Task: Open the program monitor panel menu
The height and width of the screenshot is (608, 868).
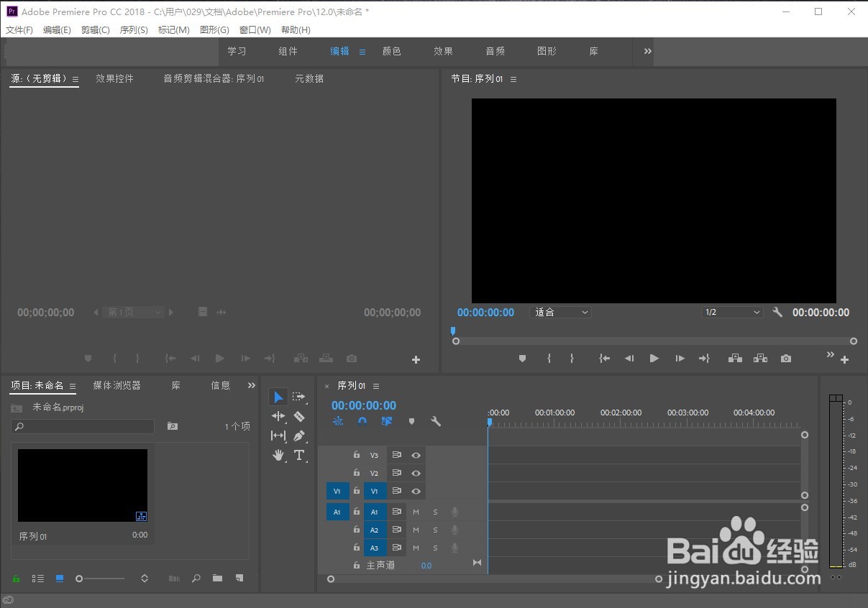Action: pos(513,79)
